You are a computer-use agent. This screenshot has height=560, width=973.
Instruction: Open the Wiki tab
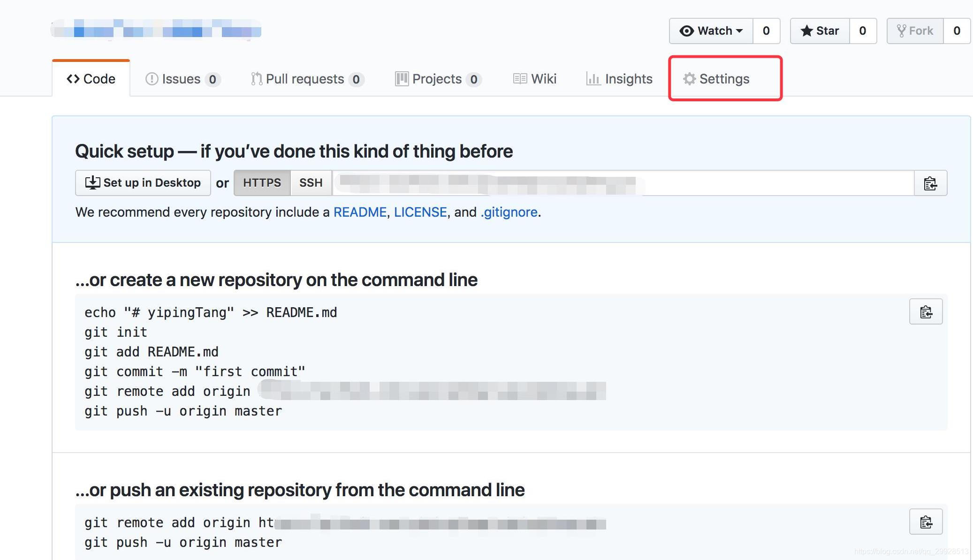(535, 79)
